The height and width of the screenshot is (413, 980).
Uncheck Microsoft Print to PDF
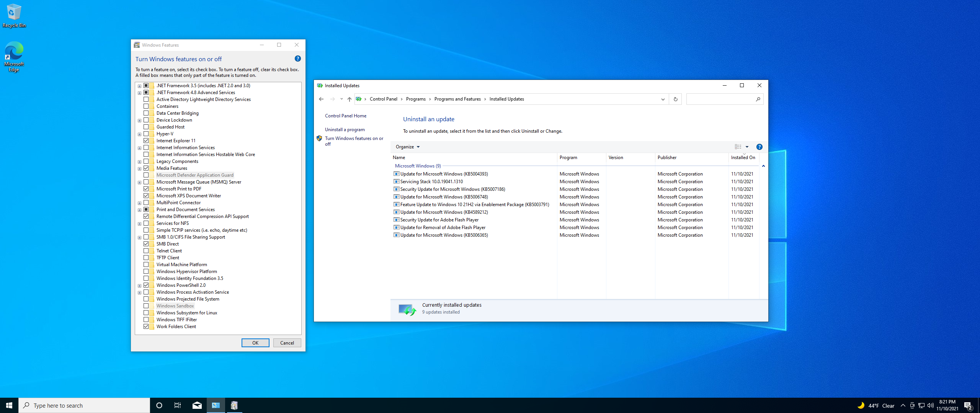(x=146, y=189)
